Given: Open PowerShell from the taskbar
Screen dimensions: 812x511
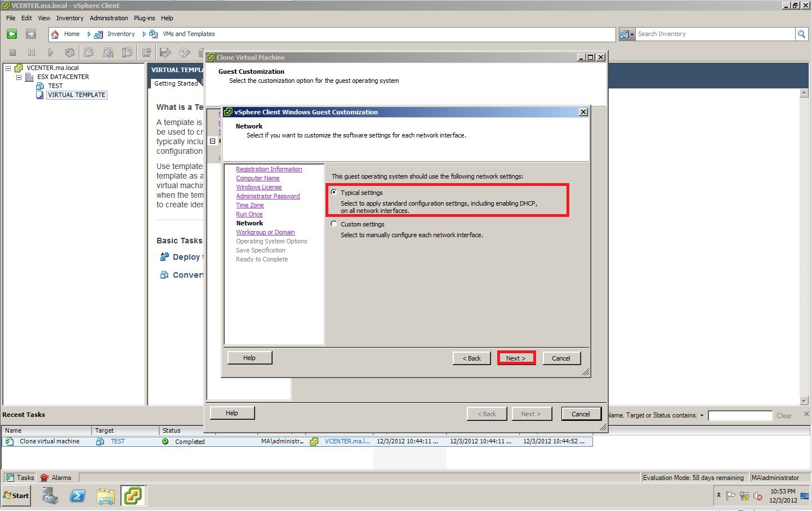Looking at the screenshot, I should pos(78,496).
